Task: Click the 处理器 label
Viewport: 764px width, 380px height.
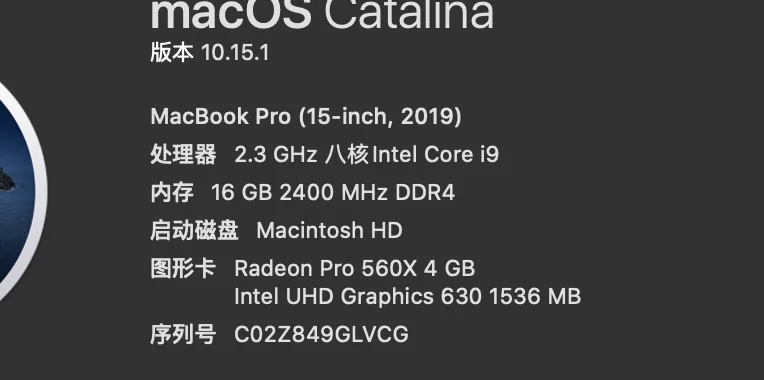Action: (x=183, y=155)
